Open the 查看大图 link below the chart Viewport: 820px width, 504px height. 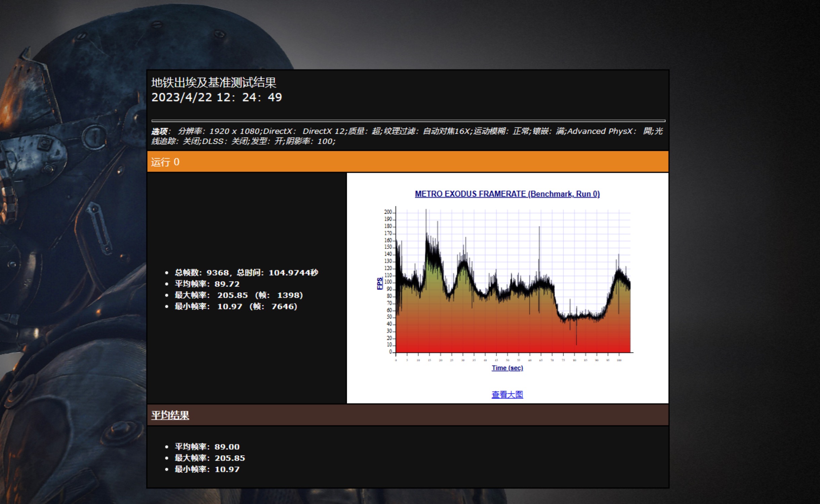click(x=507, y=394)
